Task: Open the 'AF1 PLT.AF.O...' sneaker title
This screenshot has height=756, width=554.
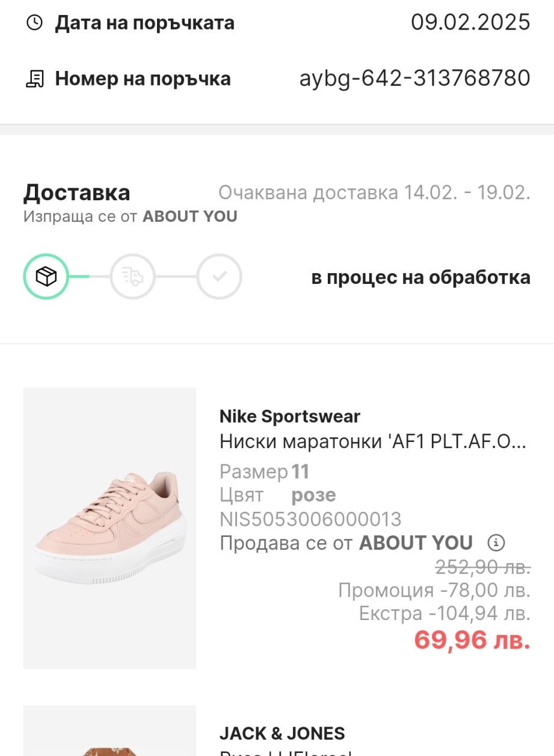Action: click(x=373, y=441)
